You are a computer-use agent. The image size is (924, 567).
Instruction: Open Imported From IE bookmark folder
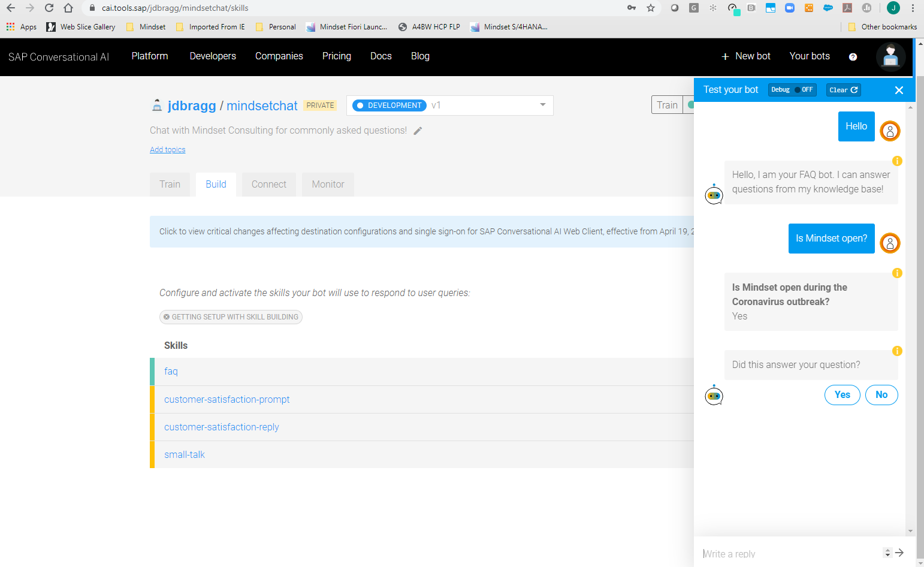tap(210, 27)
